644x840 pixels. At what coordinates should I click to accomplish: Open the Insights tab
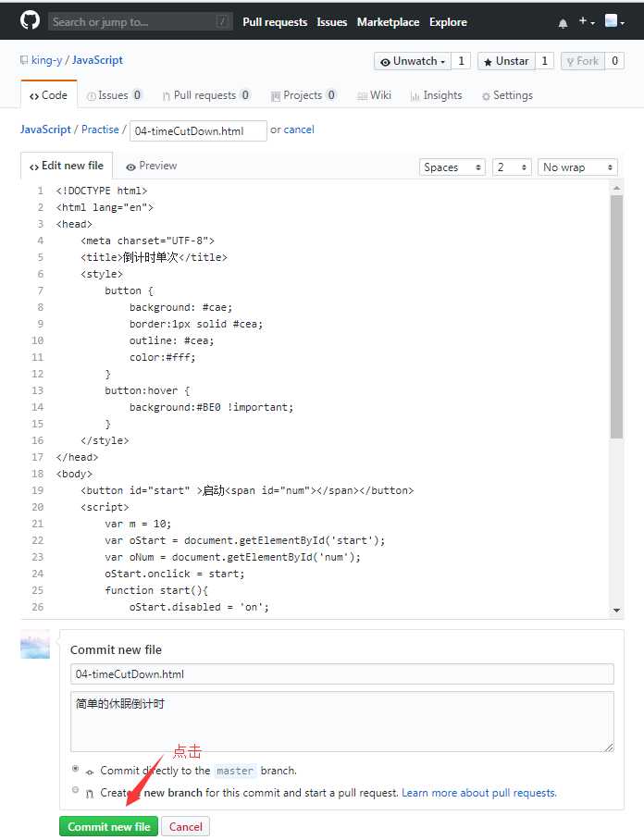click(x=436, y=95)
